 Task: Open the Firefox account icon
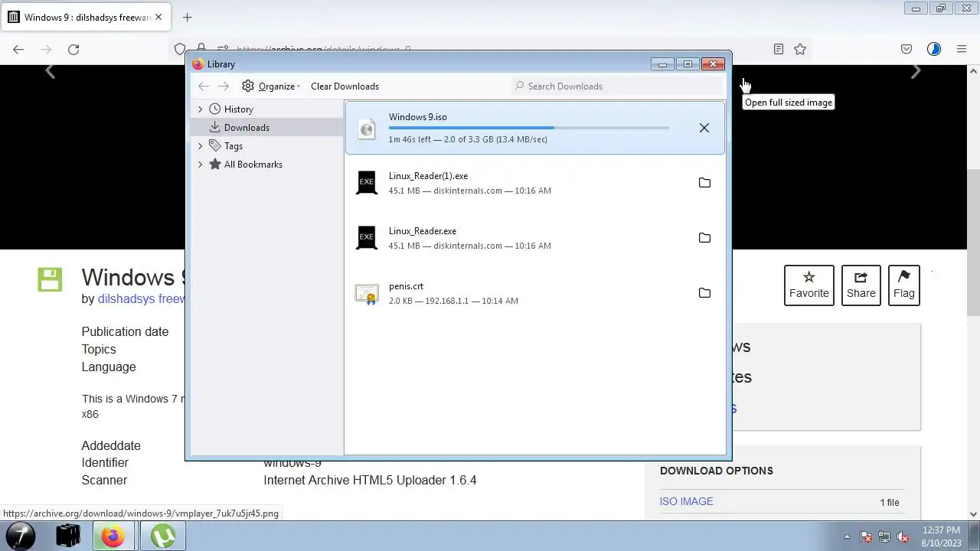(934, 49)
